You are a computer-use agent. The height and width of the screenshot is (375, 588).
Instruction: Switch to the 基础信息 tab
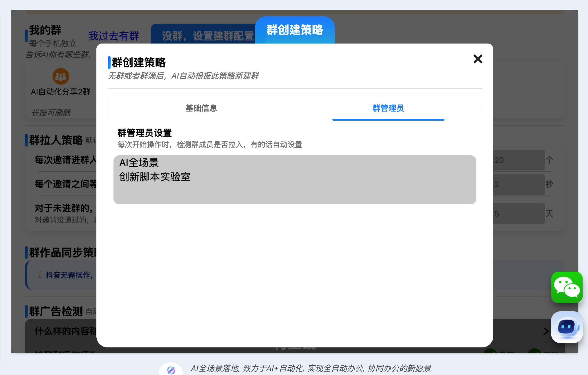201,108
